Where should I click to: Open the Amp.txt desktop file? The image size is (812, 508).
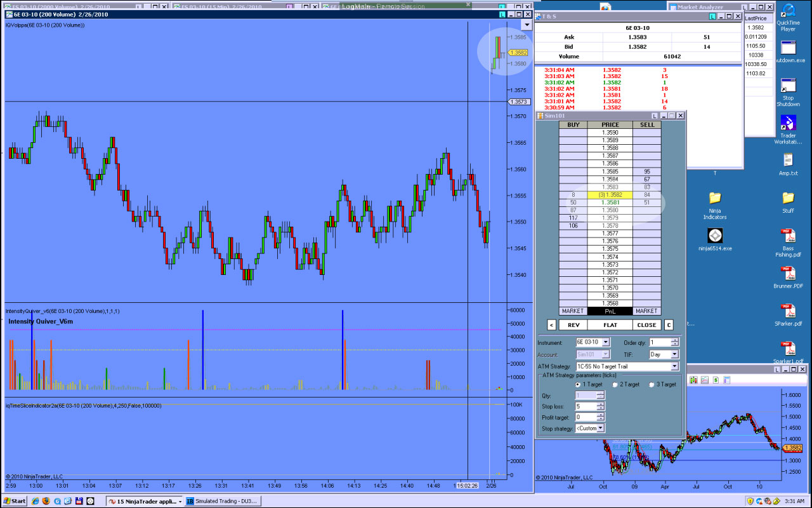pos(788,164)
